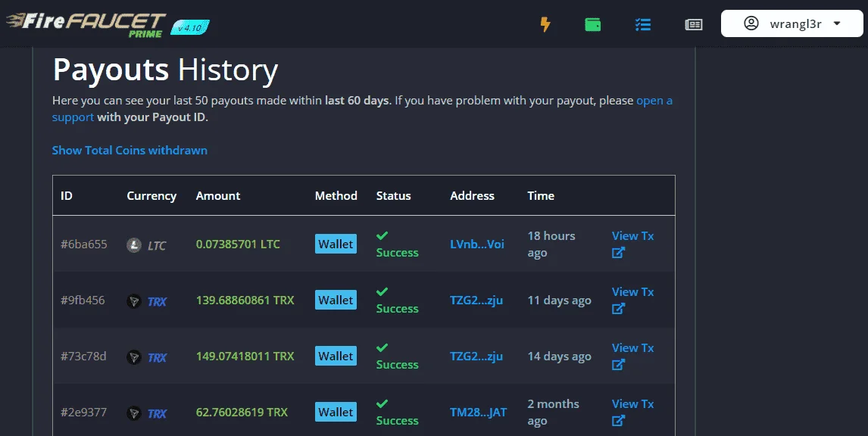Click amount 62.76028619 TRX
Image resolution: width=868 pixels, height=436 pixels.
(x=242, y=412)
